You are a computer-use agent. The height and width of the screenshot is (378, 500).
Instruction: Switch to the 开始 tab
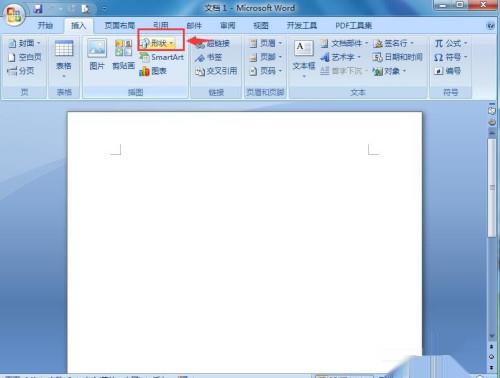[x=45, y=26]
